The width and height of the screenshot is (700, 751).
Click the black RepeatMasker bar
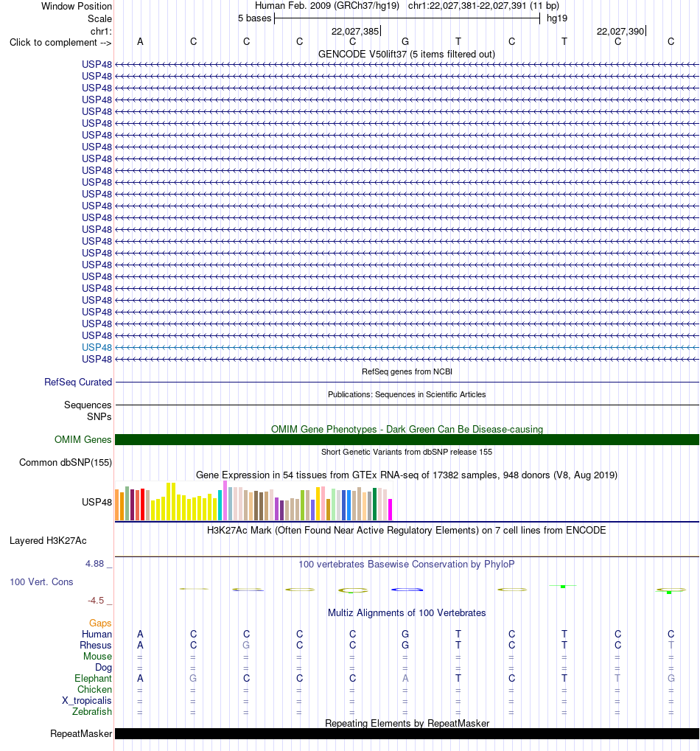[407, 734]
